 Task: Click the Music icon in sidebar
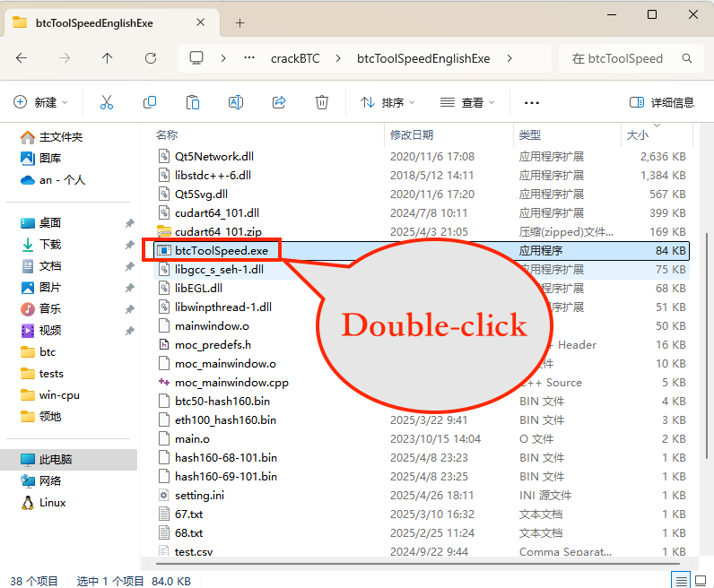(x=27, y=309)
